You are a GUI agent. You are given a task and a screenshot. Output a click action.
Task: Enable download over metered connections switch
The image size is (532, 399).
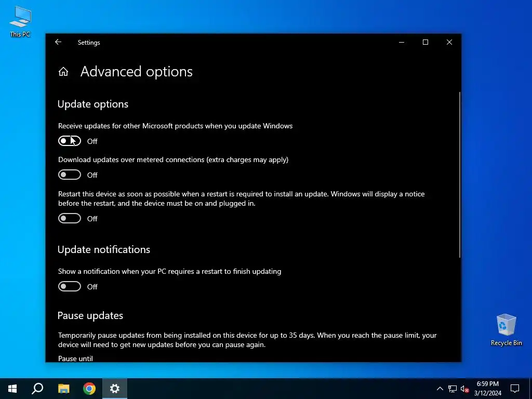70,175
